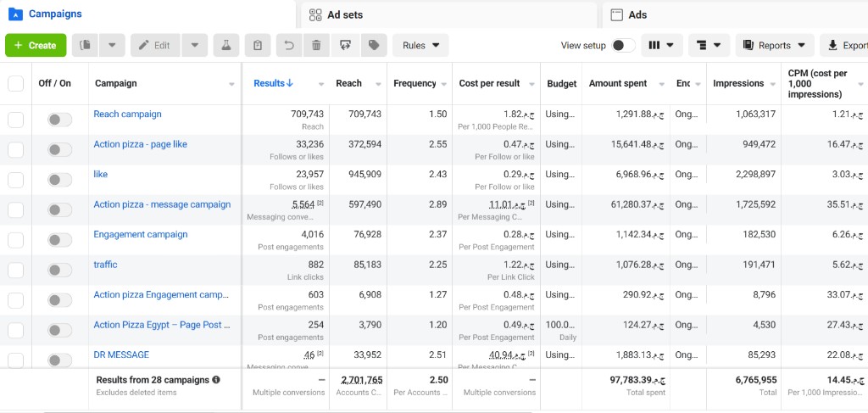
Task: Check the select-all header checkbox
Action: [15, 84]
